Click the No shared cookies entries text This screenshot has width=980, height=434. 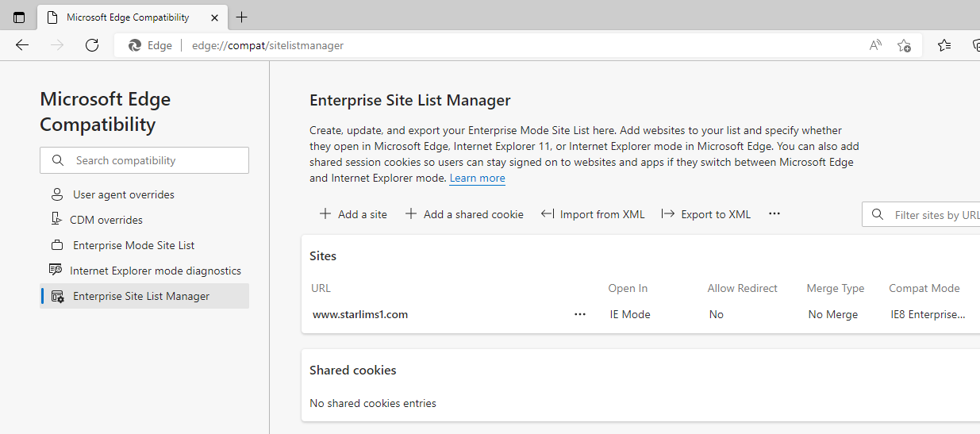pos(373,403)
